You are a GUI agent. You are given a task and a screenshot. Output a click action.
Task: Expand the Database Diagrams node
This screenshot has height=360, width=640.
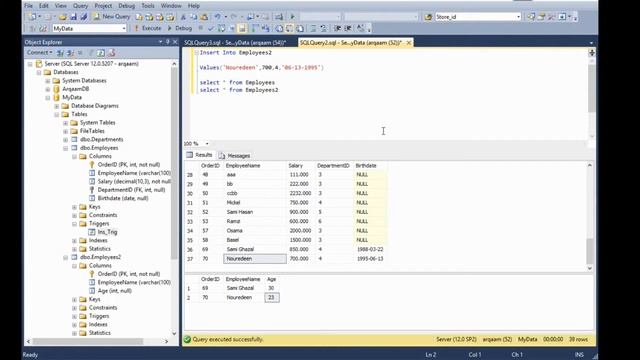pyautogui.click(x=57, y=106)
